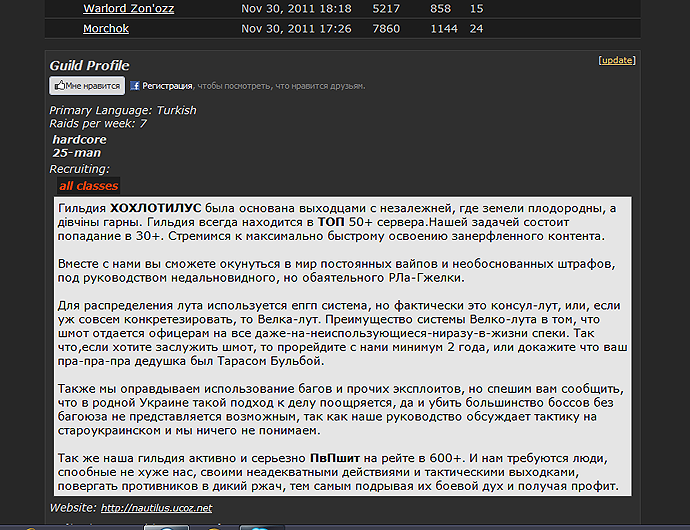This screenshot has height=530, width=690.
Task: Click the update link in Guild Profile
Action: 617,60
